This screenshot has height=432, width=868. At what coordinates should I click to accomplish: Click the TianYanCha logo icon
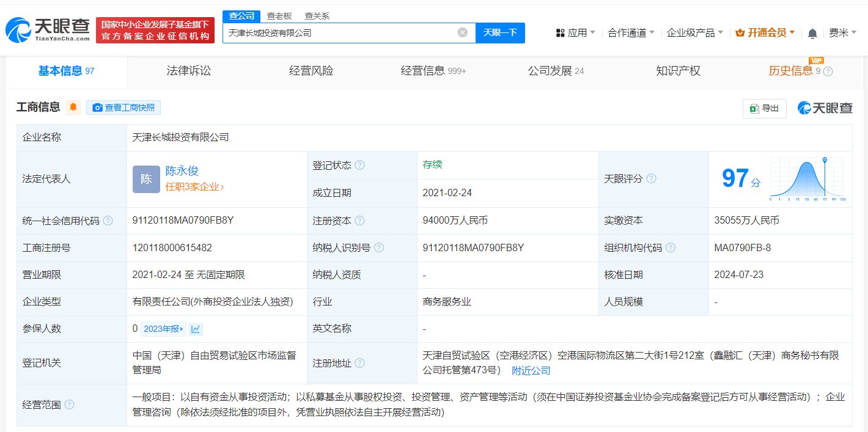pos(18,29)
